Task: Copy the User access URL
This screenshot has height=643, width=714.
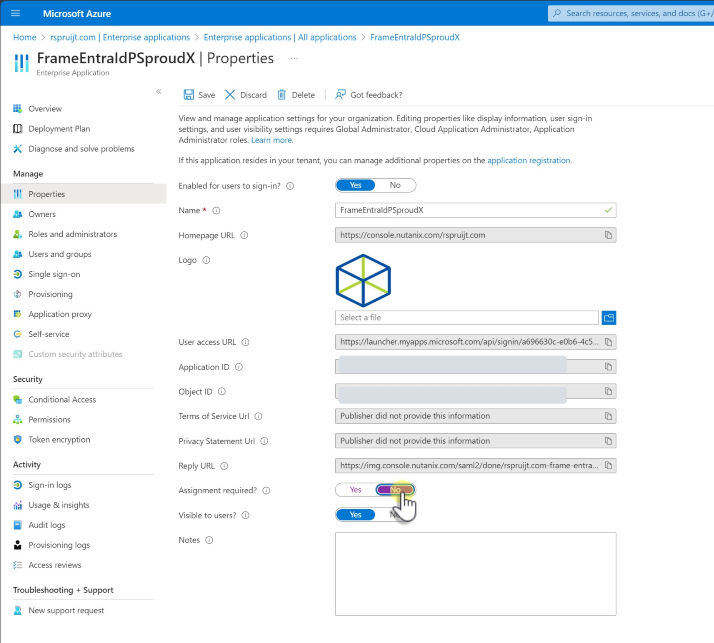Action: click(607, 342)
